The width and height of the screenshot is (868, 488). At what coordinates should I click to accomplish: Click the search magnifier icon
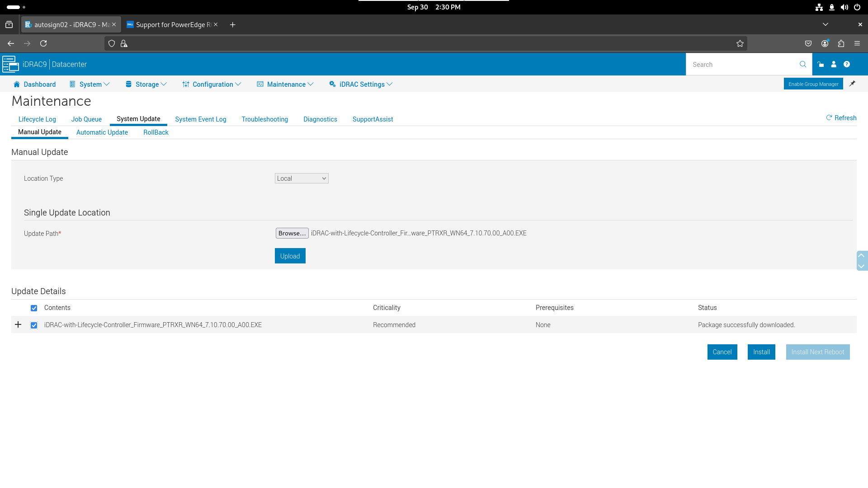(803, 64)
